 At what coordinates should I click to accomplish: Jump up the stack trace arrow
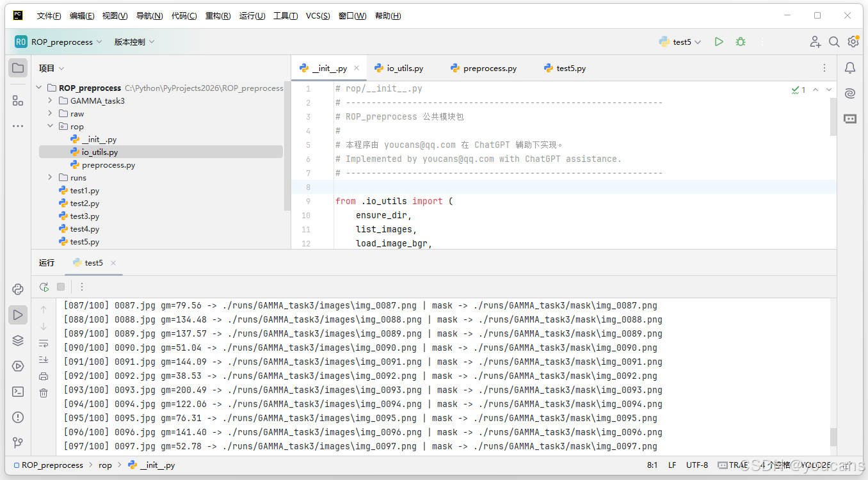click(44, 309)
